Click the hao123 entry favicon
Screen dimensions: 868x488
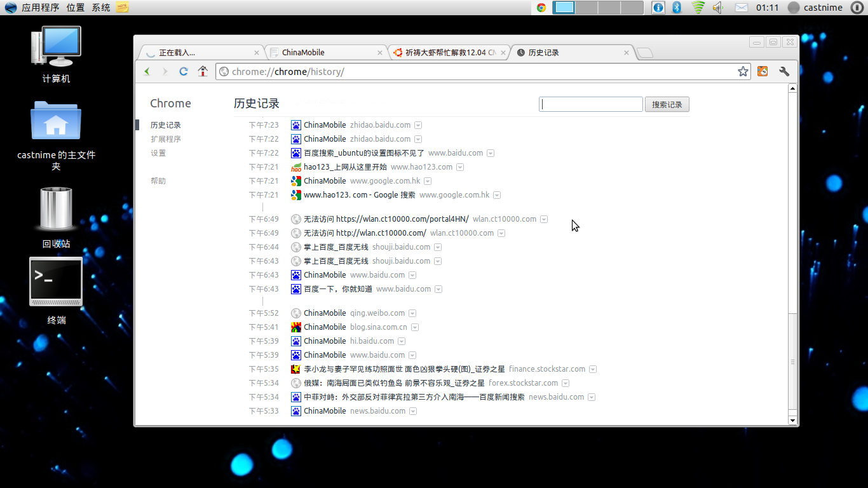(296, 167)
